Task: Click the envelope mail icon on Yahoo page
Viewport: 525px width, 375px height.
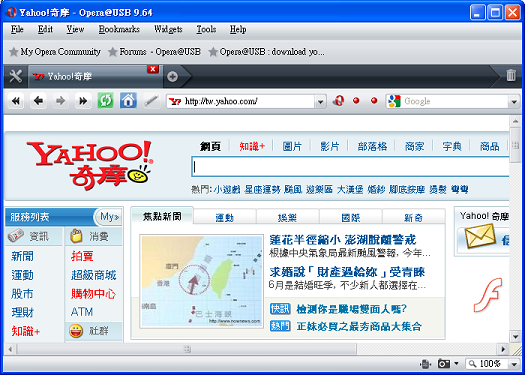Action: [x=480, y=236]
